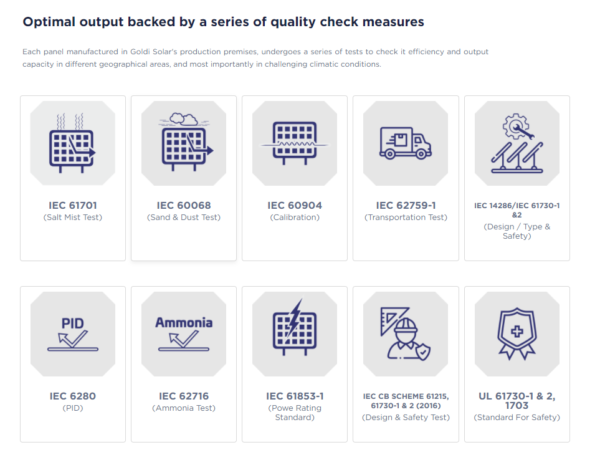Click the UL 61730-1 & 2, 1703 text
The height and width of the screenshot is (450, 600).
(516, 401)
